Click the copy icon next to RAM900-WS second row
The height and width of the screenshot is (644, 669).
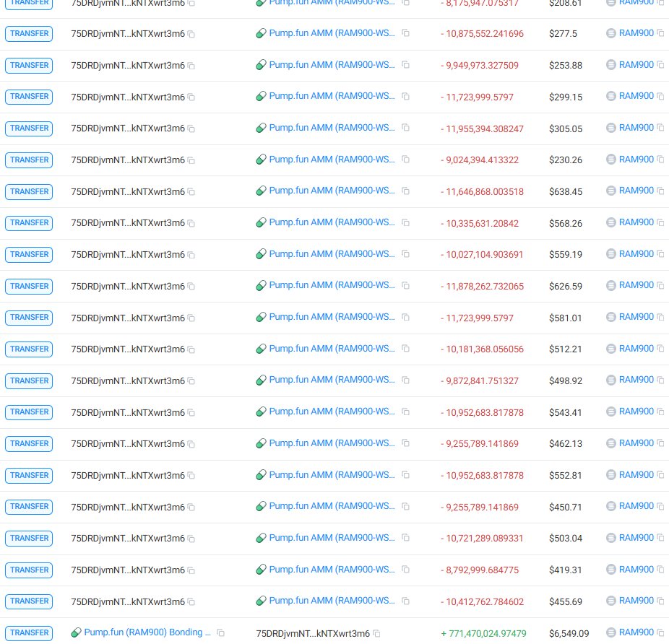pos(405,33)
